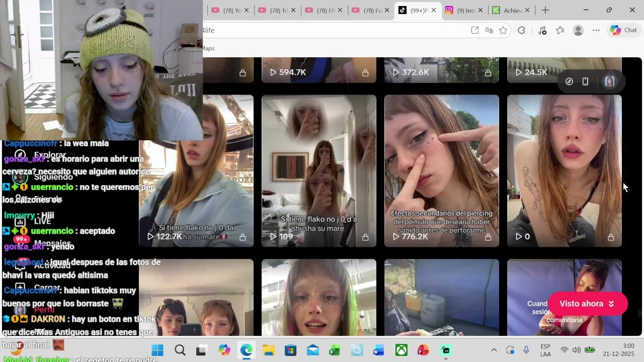Image resolution: width=644 pixels, height=362 pixels.
Task: Open Xbox app from taskbar
Action: click(x=401, y=350)
